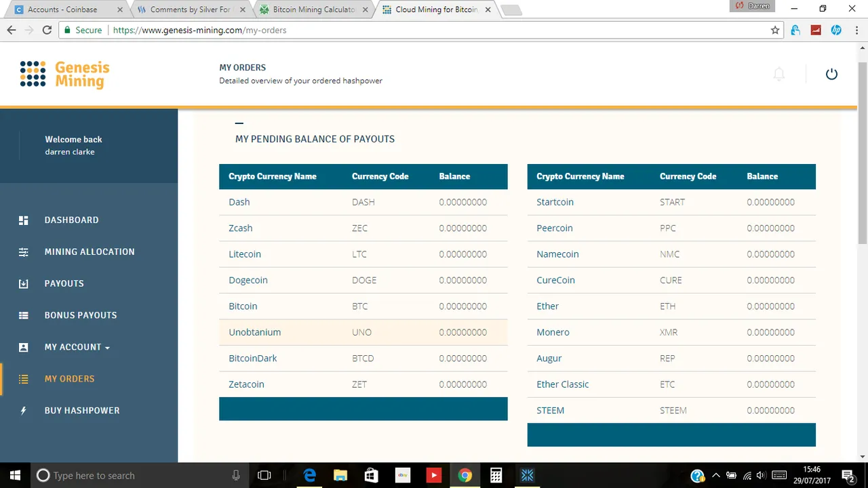Image resolution: width=868 pixels, height=488 pixels.
Task: Open the Calculator from the taskbar
Action: 496,476
